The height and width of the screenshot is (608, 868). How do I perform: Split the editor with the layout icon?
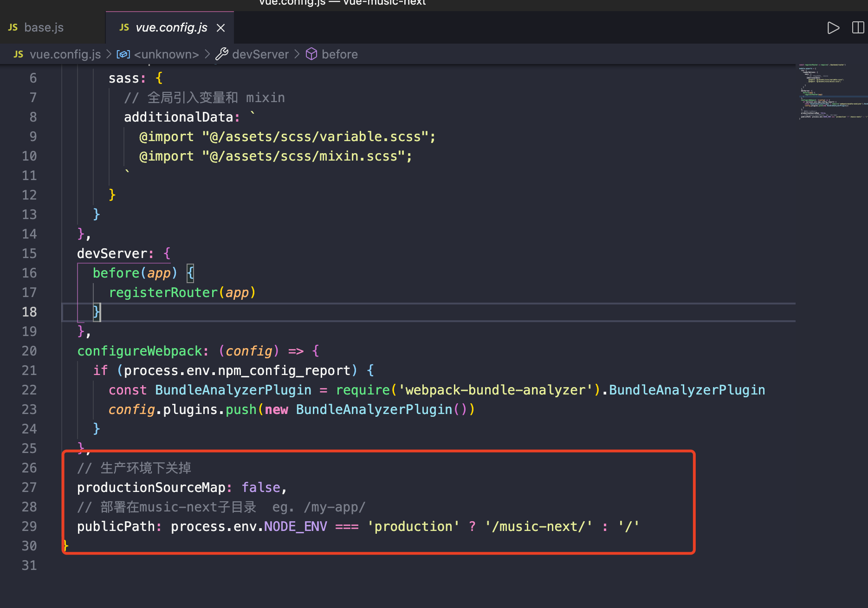pyautogui.click(x=858, y=28)
